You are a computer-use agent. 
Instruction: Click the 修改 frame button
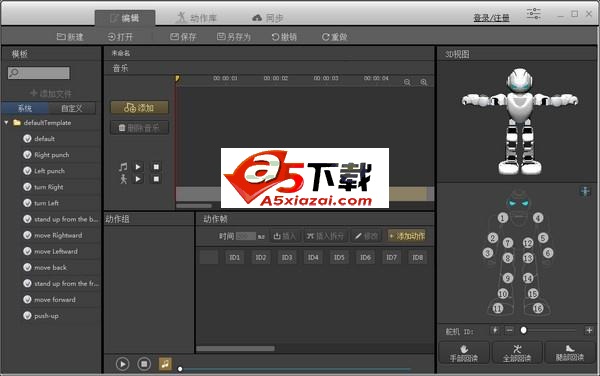[x=366, y=236]
